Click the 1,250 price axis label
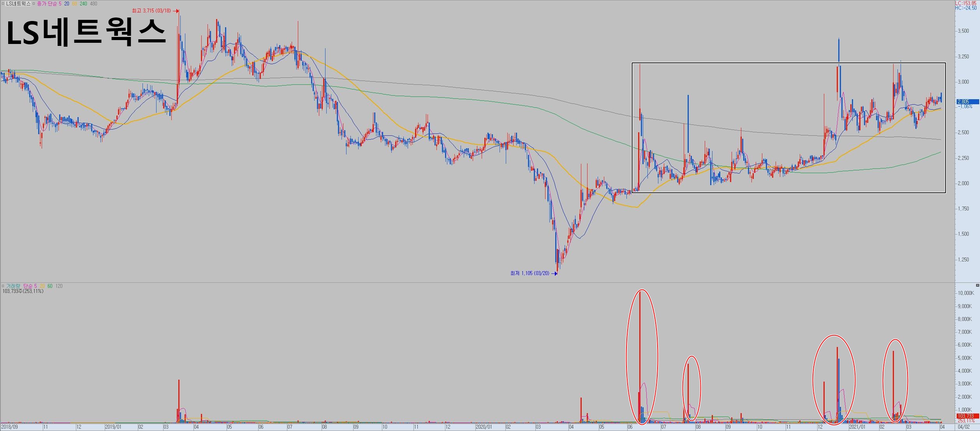Screen dimensions: 980x431 point(964,260)
